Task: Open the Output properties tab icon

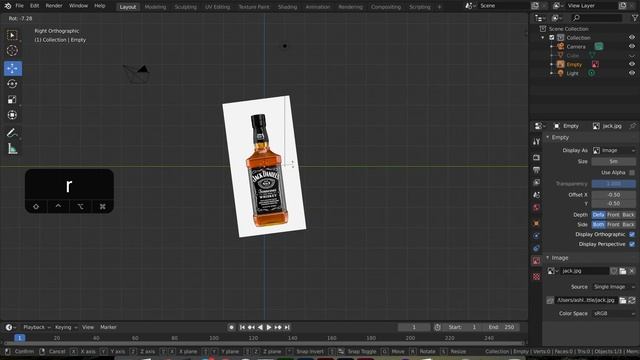Action: click(x=536, y=170)
